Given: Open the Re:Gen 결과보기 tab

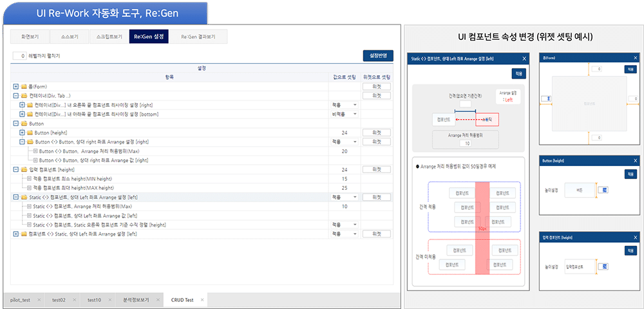Looking at the screenshot, I should 198,37.
